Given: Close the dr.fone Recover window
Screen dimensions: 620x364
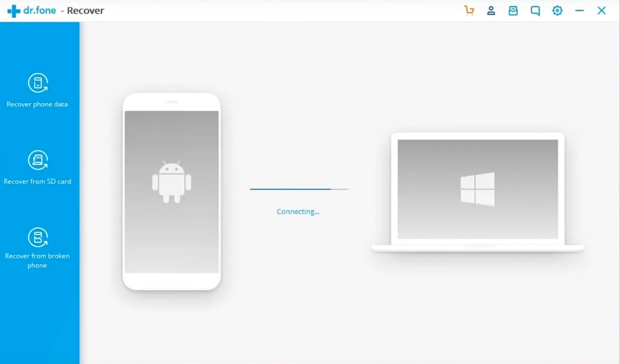Looking at the screenshot, I should pos(601,11).
